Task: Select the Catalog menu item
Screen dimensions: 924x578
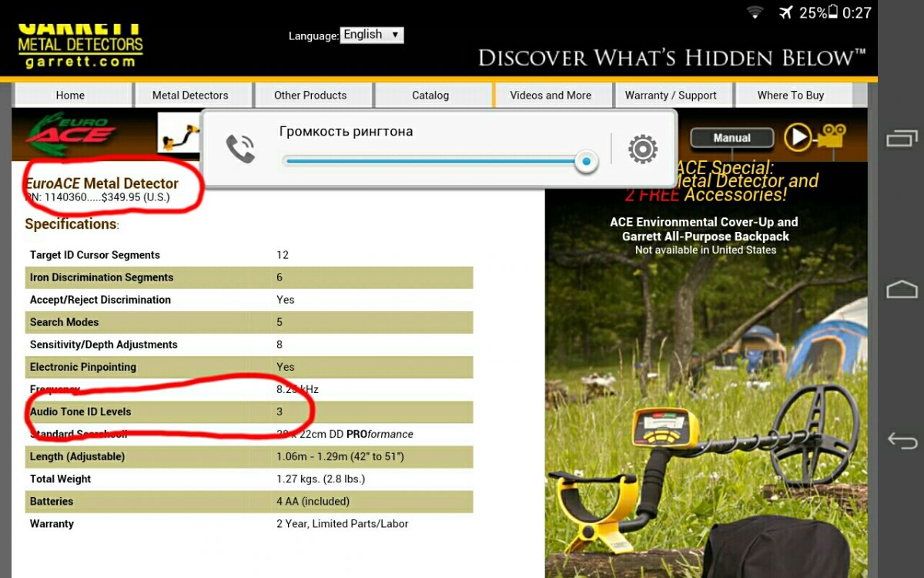Action: pos(430,96)
